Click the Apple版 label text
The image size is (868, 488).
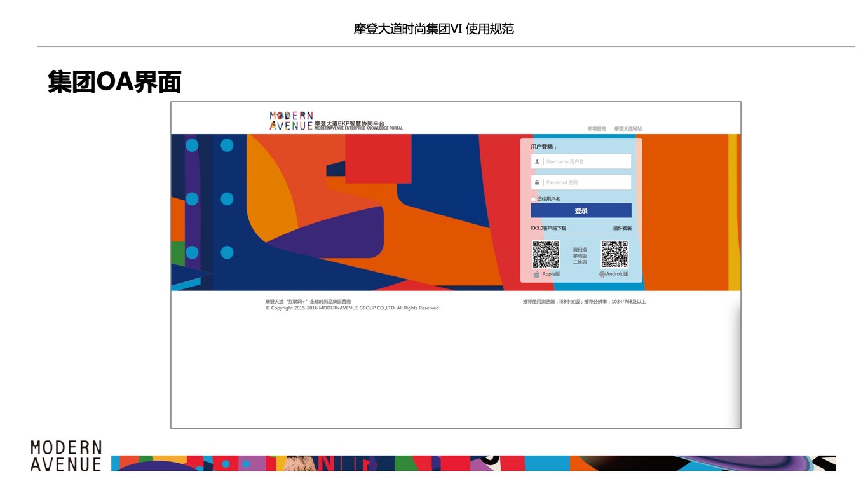pyautogui.click(x=551, y=274)
